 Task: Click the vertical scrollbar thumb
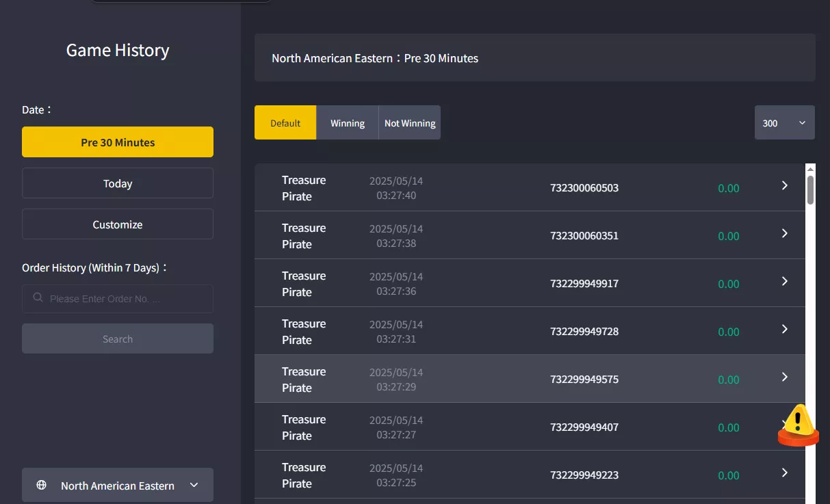pos(810,189)
